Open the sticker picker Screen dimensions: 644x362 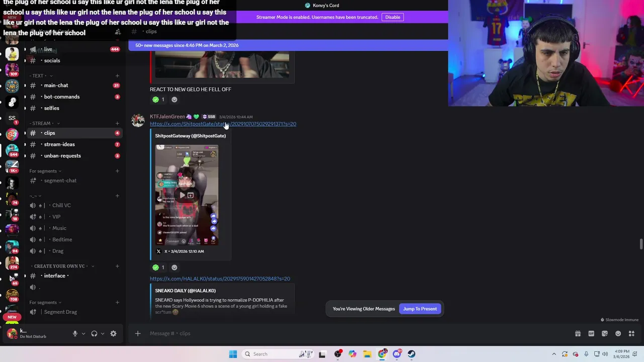[x=605, y=333]
